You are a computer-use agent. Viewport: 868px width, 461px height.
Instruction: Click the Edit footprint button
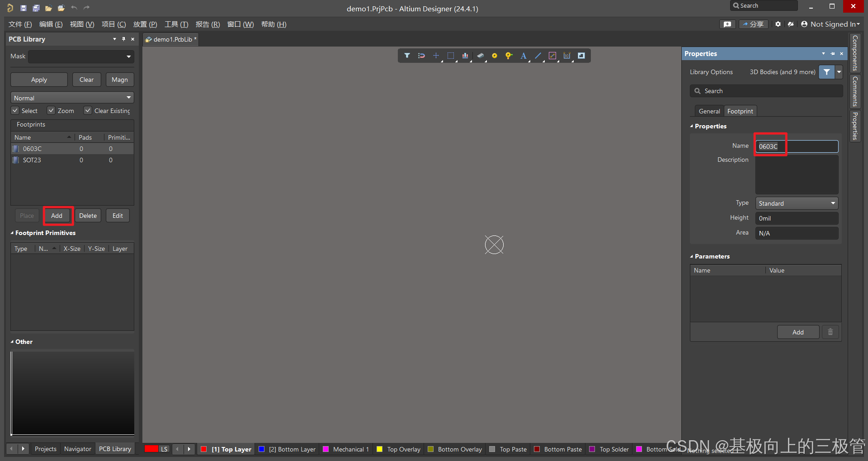click(x=118, y=216)
